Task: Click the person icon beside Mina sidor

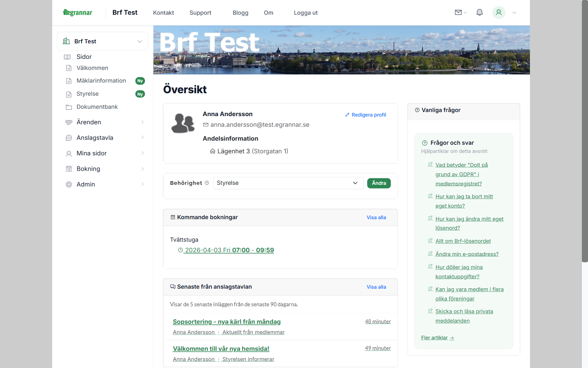Action: tap(69, 153)
